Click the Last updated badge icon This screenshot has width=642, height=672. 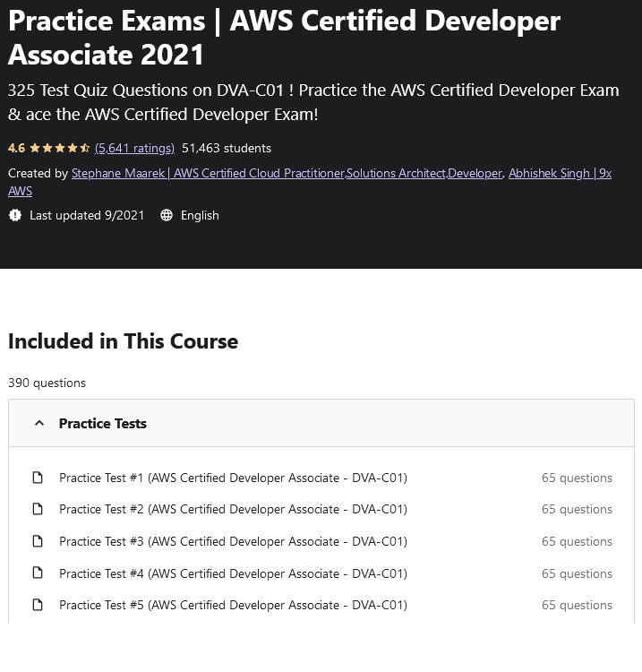[x=14, y=215]
